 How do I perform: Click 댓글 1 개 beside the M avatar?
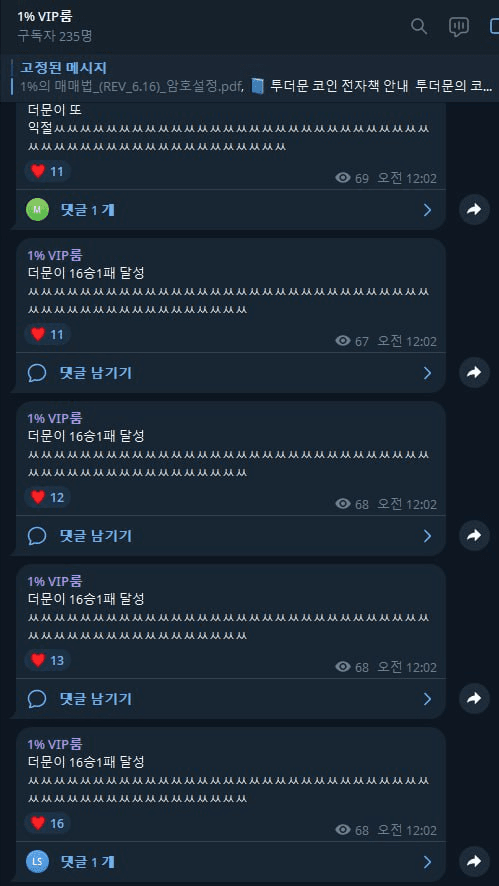point(88,210)
